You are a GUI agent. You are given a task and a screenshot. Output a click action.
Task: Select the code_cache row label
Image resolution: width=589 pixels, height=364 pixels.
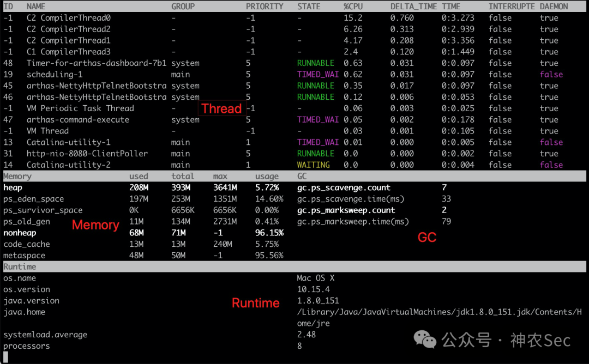click(27, 244)
